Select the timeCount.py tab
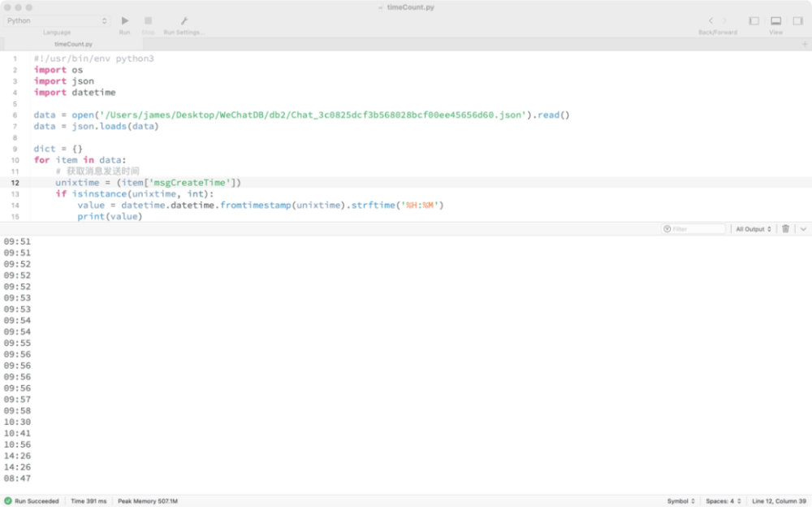The image size is (812, 507). click(x=73, y=44)
